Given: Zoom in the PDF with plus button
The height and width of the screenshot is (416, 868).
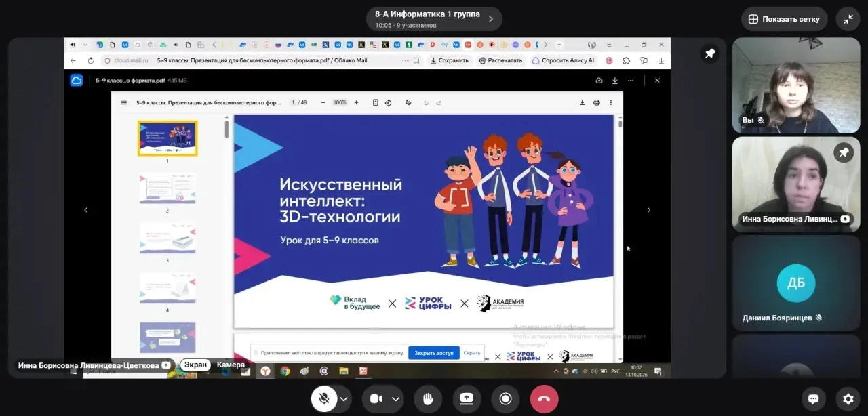Looking at the screenshot, I should tap(355, 103).
